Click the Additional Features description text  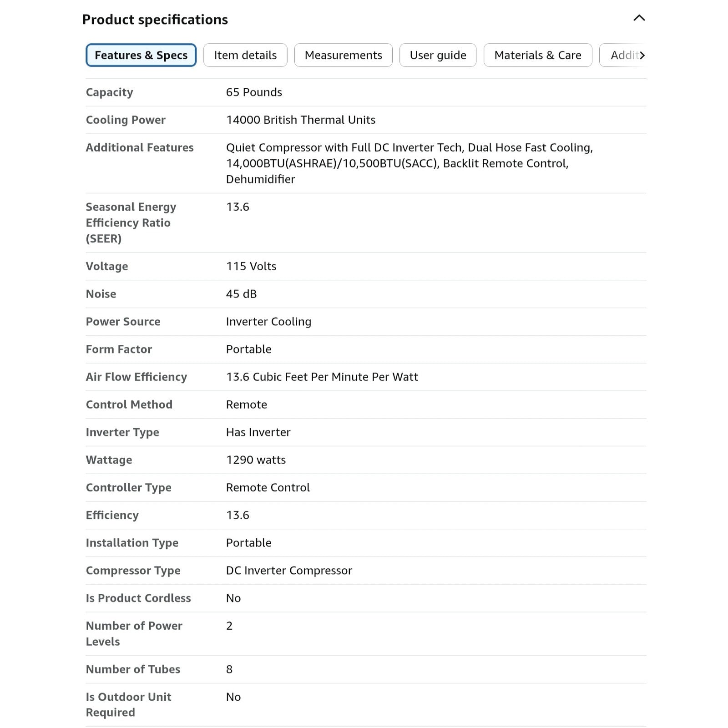(x=409, y=163)
